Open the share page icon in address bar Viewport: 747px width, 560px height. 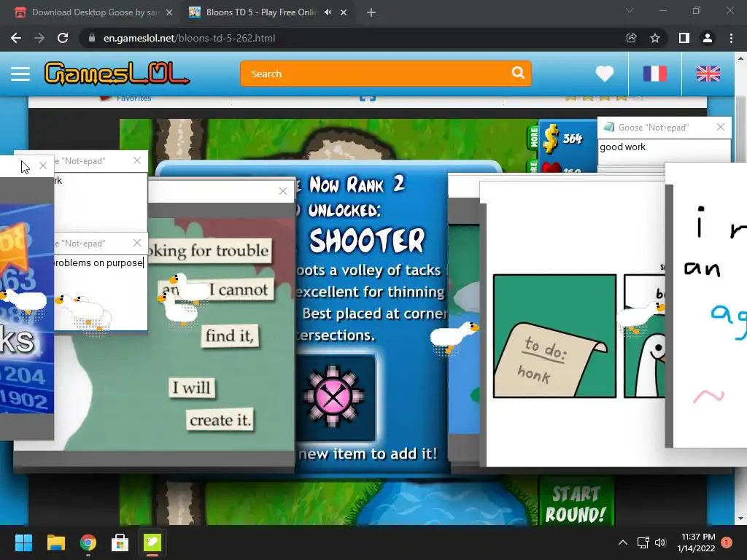631,38
